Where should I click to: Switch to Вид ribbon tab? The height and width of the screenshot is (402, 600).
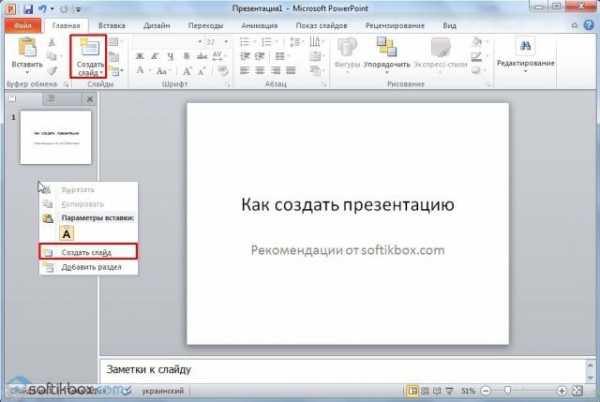click(x=450, y=26)
